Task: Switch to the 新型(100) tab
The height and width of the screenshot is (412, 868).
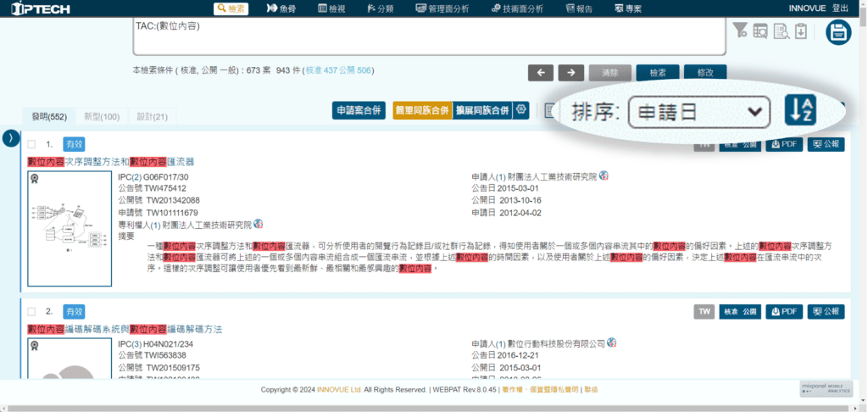Action: coord(101,116)
